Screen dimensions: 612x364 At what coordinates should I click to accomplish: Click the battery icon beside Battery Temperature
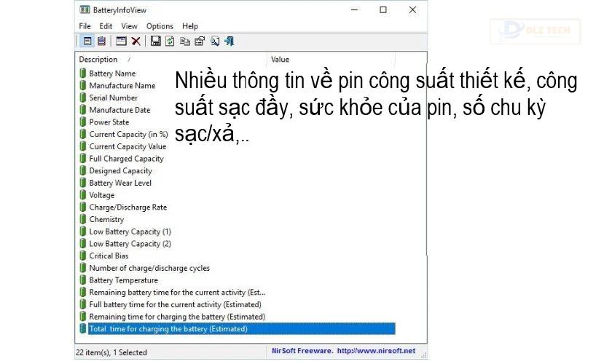point(83,280)
